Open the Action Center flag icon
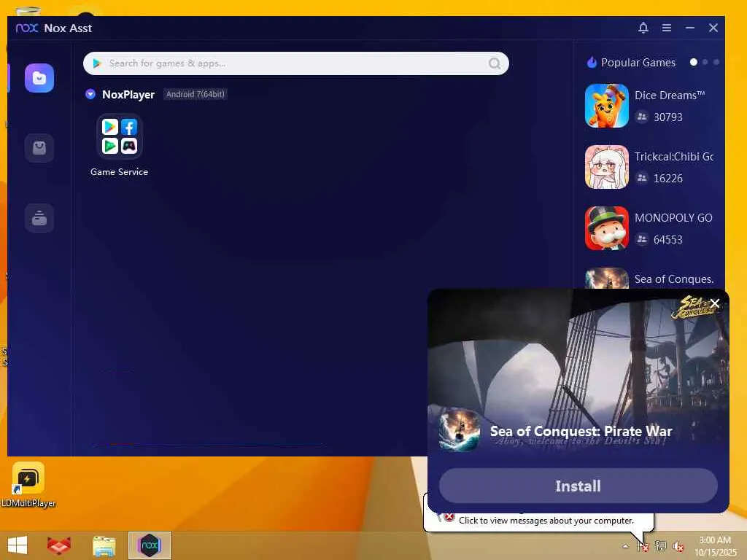This screenshot has height=560, width=747. click(643, 546)
